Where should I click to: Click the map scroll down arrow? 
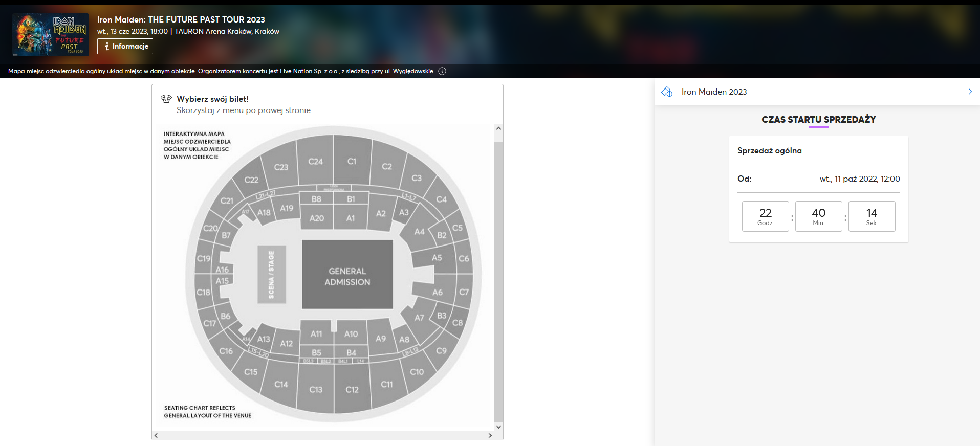point(498,427)
